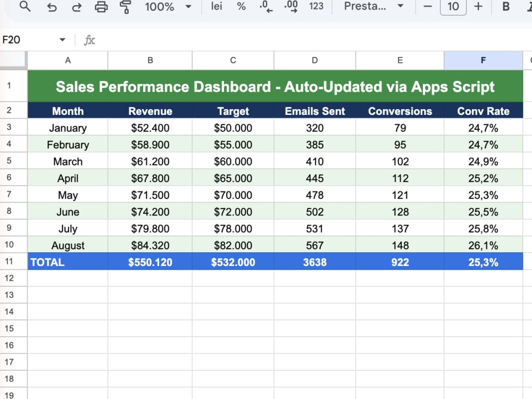Increase decimal places

coord(291,6)
